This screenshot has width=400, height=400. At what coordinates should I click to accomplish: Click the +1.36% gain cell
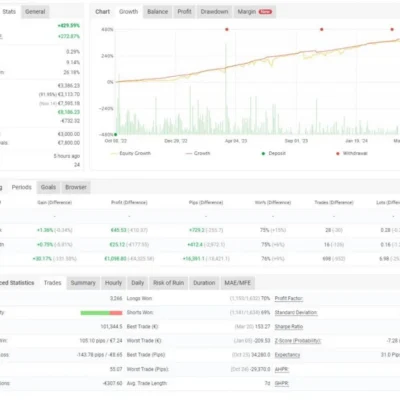pyautogui.click(x=45, y=230)
